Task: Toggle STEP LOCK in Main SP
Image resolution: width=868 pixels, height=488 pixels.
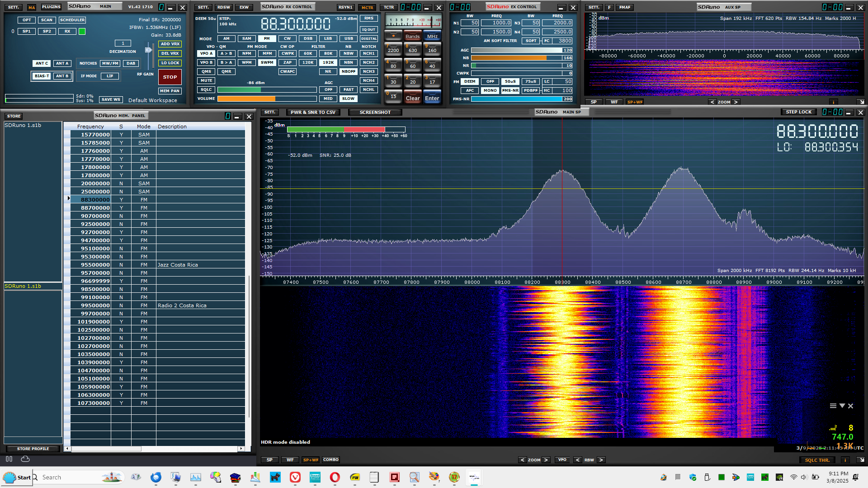Action: coord(798,112)
